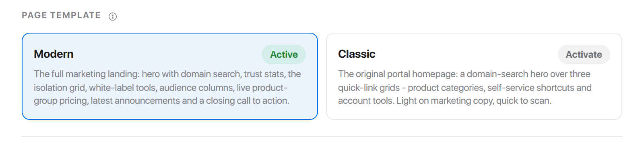This screenshot has width=644, height=151.
Task: Activate the Classic page template
Action: tap(584, 55)
